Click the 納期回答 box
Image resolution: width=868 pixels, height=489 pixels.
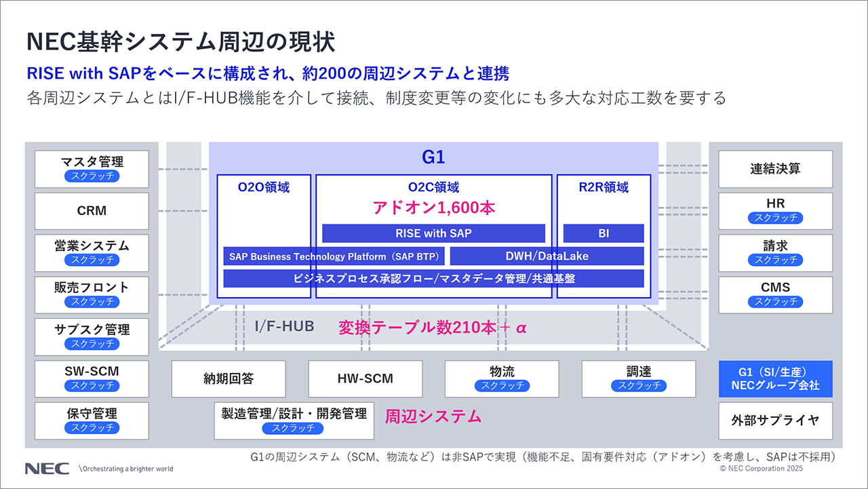pyautogui.click(x=229, y=378)
